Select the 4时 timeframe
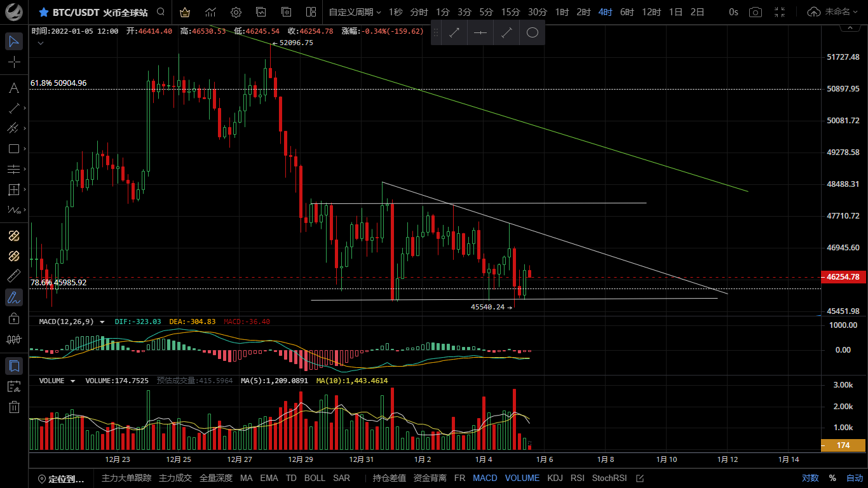Image resolution: width=868 pixels, height=488 pixels. (605, 12)
